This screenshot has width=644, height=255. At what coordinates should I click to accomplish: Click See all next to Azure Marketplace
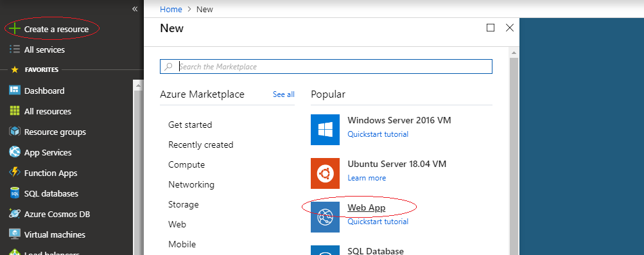point(283,94)
